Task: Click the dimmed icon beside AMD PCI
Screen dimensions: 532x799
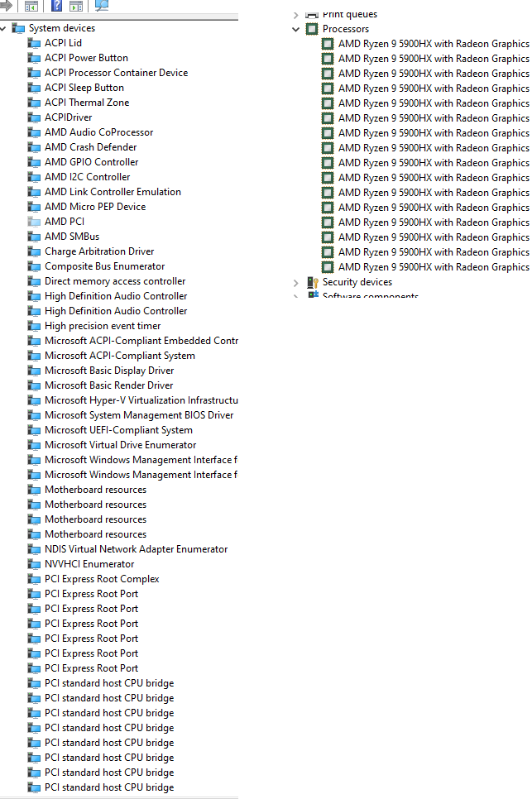Action: pos(34,222)
